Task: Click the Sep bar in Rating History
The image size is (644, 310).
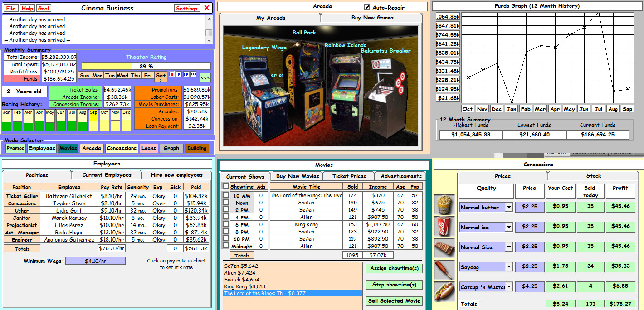Action: click(x=93, y=121)
